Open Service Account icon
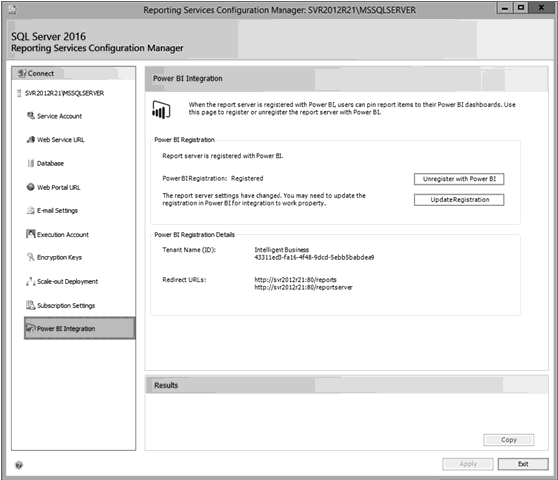Screen dimensions: 558x480 click(31, 116)
